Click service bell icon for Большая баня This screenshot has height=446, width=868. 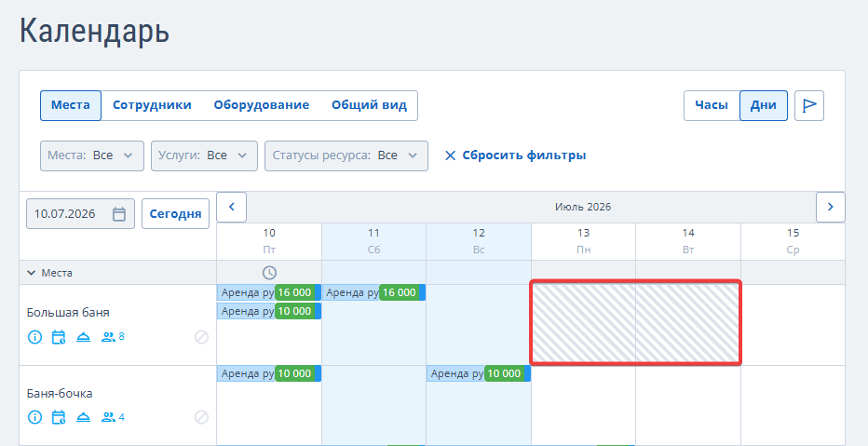pyautogui.click(x=83, y=336)
